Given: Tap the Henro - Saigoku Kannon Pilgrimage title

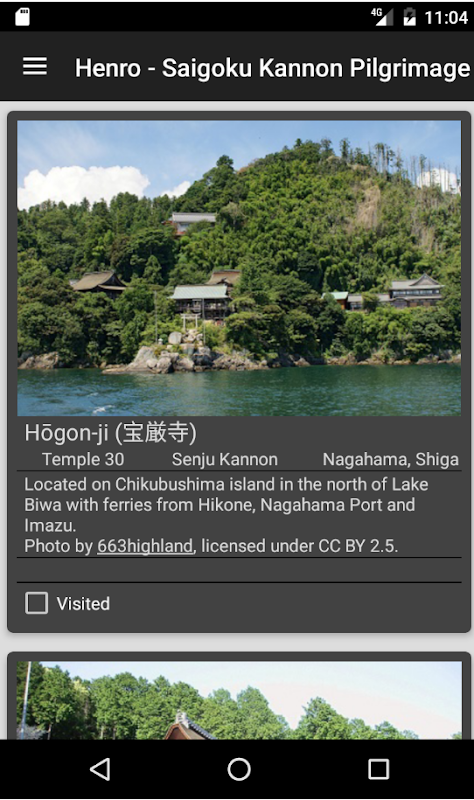Looking at the screenshot, I should point(272,68).
